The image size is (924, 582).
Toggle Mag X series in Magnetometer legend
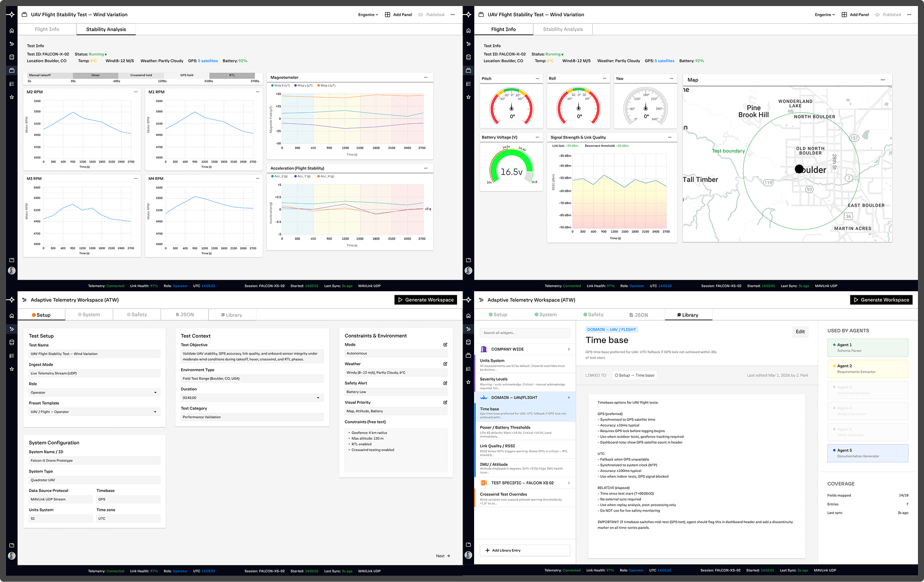[282, 86]
